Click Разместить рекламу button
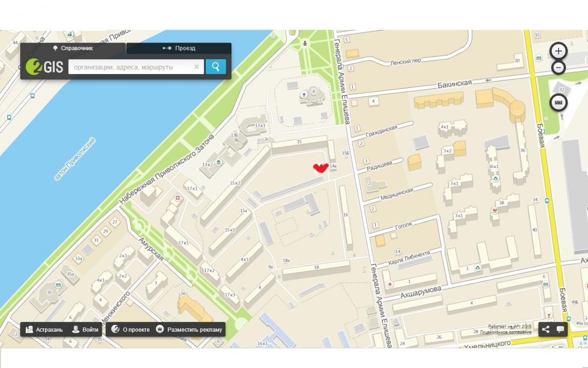Screen dimensions: 588x368 coord(189,330)
